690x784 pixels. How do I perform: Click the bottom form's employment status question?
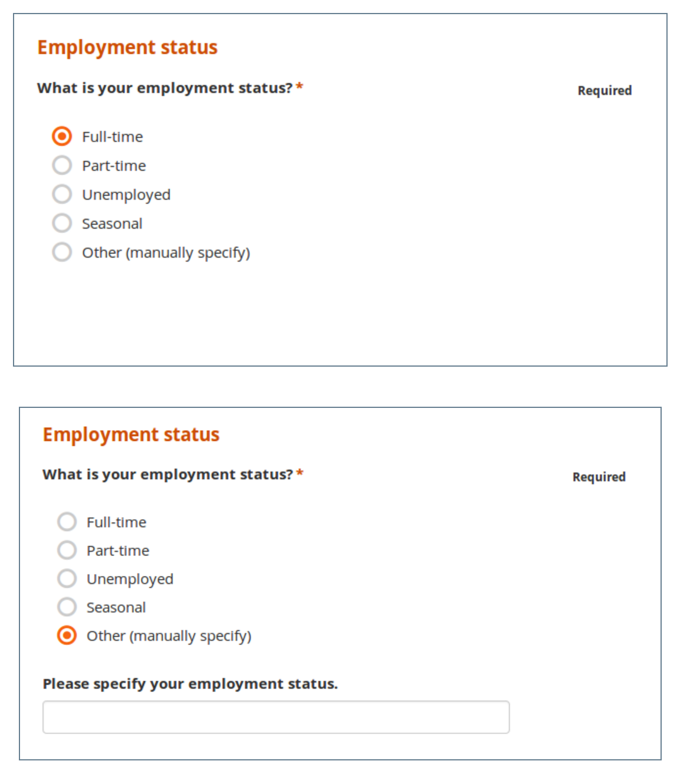[167, 475]
